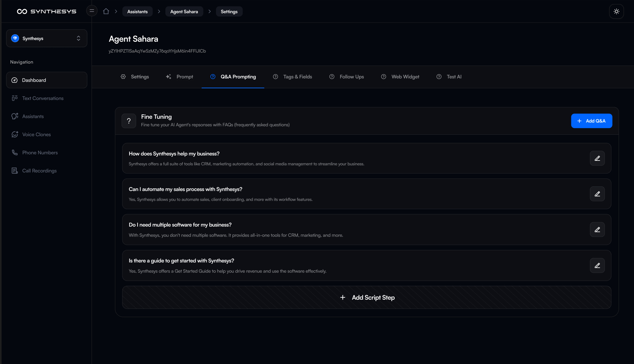Viewport: 634px width, 364px height.
Task: Click the 'How does Synthesys help my business?' question
Action: coord(174,154)
